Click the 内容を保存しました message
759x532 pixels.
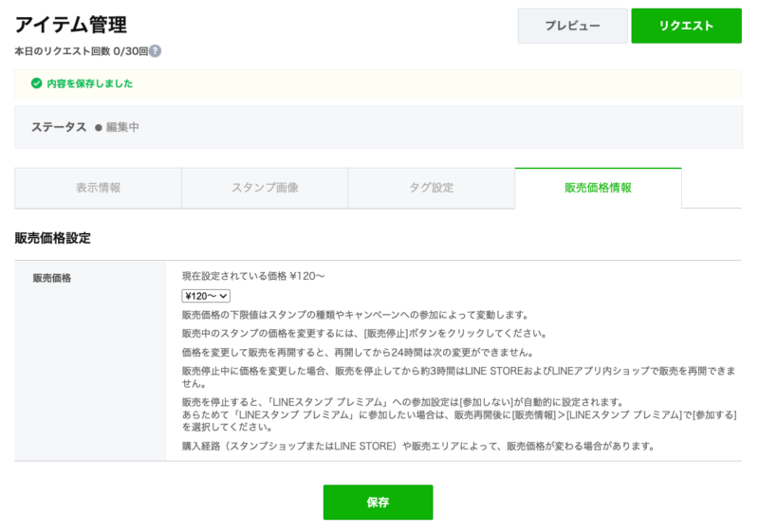point(89,83)
